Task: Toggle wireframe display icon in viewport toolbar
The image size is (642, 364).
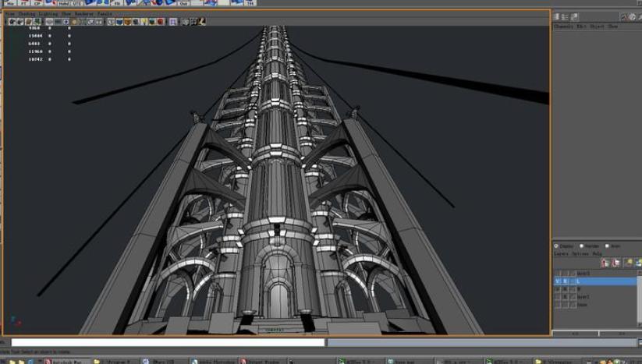Action: [x=112, y=22]
